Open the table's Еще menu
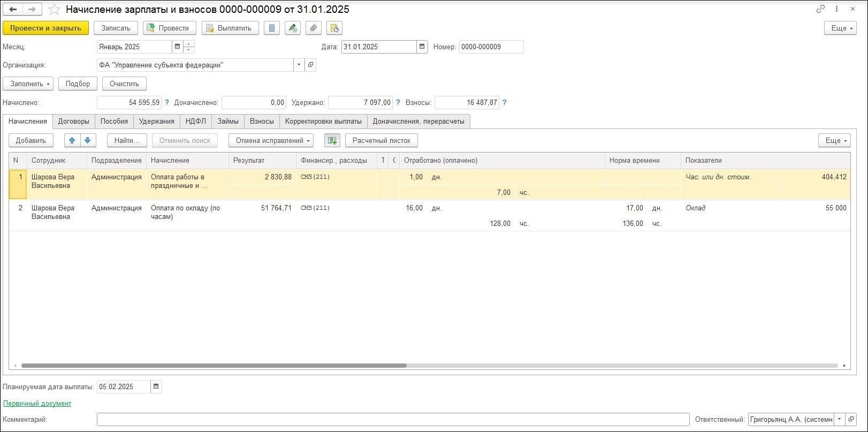 [834, 140]
